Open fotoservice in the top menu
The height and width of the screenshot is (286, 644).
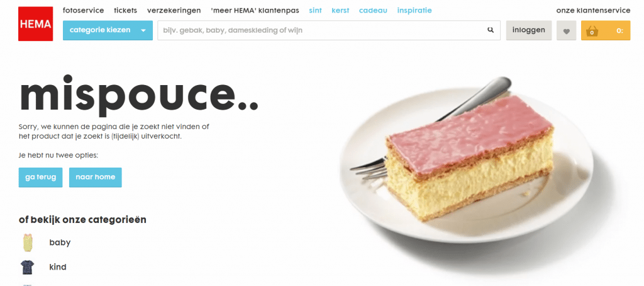point(84,10)
